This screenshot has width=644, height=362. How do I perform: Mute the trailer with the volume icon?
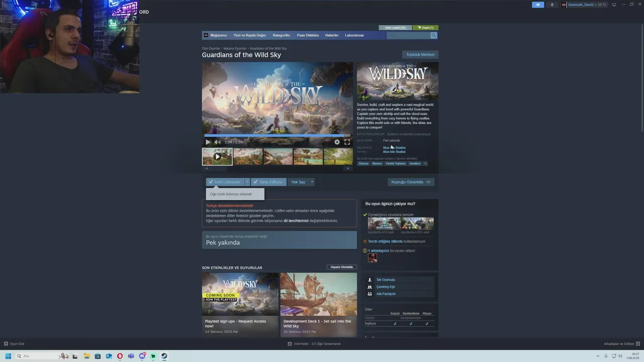[x=217, y=142]
